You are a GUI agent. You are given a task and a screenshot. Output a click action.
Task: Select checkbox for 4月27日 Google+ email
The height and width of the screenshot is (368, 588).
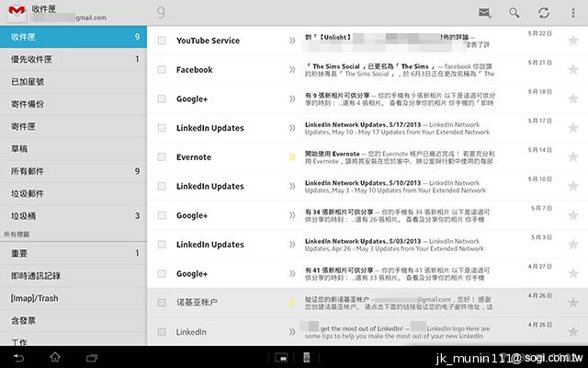point(162,274)
